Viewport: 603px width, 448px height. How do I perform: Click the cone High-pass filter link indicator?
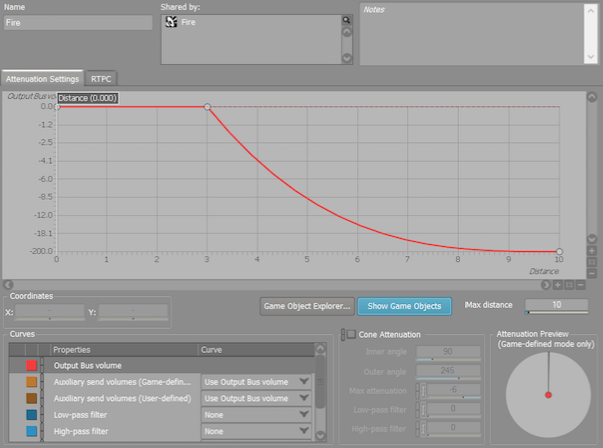(x=418, y=428)
